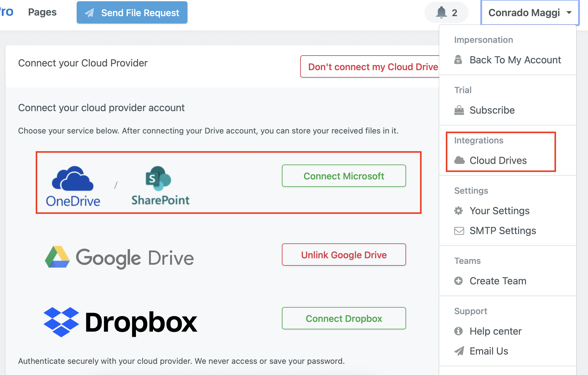Click the gear icon beside Your Settings
Viewport: 588px width, 375px height.
(459, 211)
